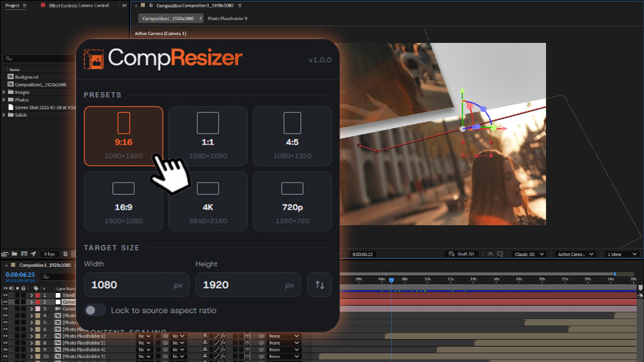This screenshot has width=644, height=362.
Task: Toggle visibility eye of camera layer 3
Action: coord(5,308)
